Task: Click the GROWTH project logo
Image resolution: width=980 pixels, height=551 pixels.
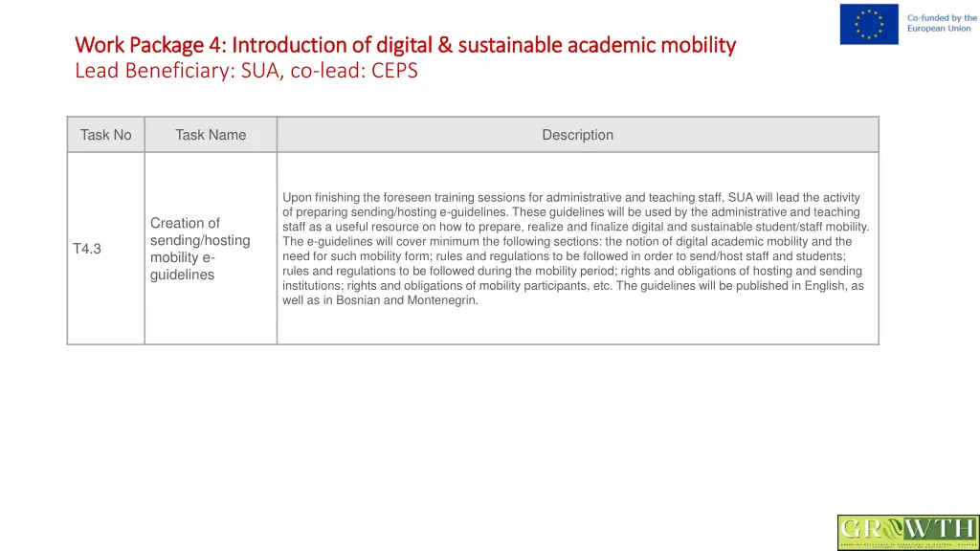Action: [x=909, y=533]
